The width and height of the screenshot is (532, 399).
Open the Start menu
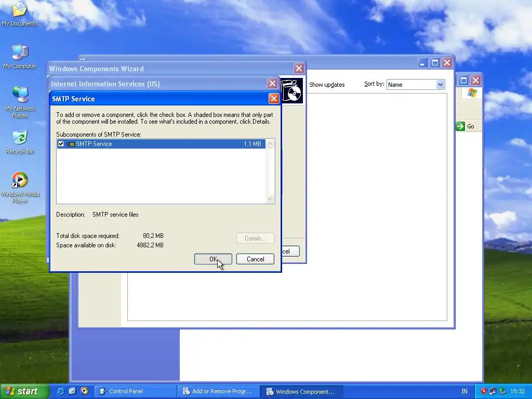[24, 391]
